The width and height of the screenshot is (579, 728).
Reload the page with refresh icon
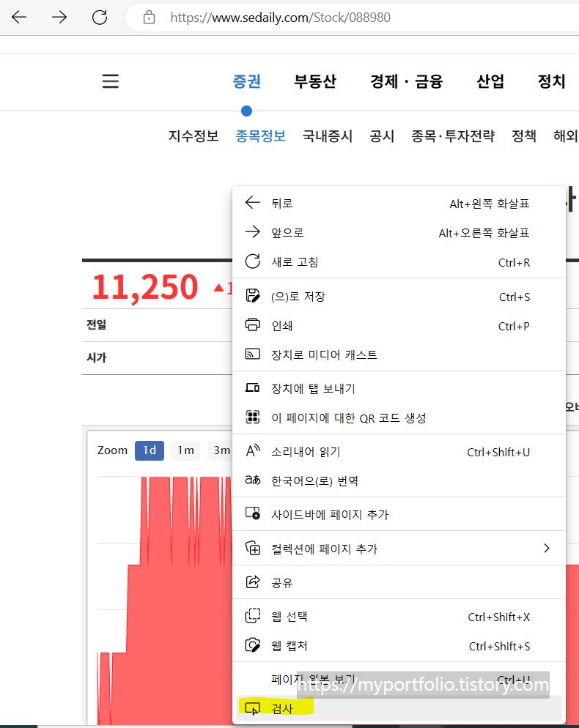click(100, 18)
